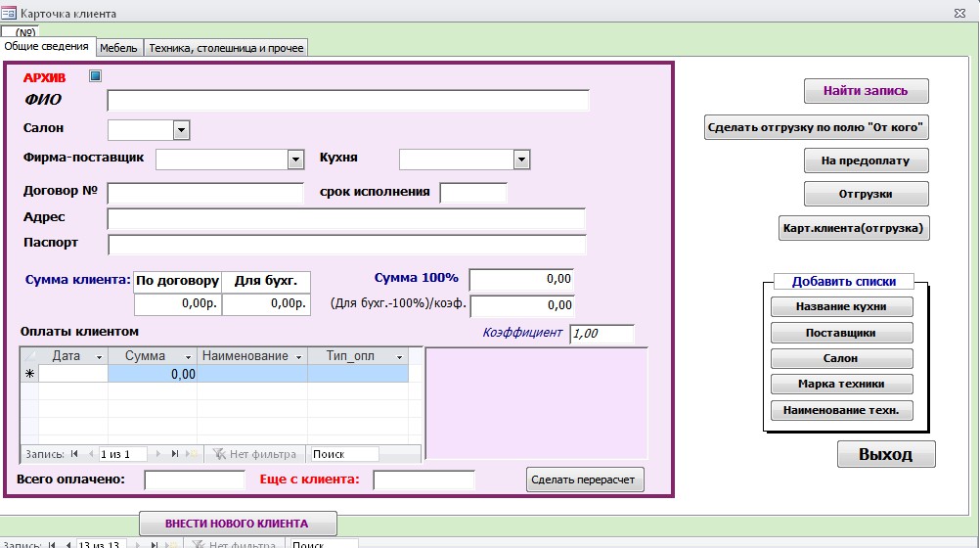
Task: Select the new-row asterisk selector in payments table
Action: click(29, 374)
